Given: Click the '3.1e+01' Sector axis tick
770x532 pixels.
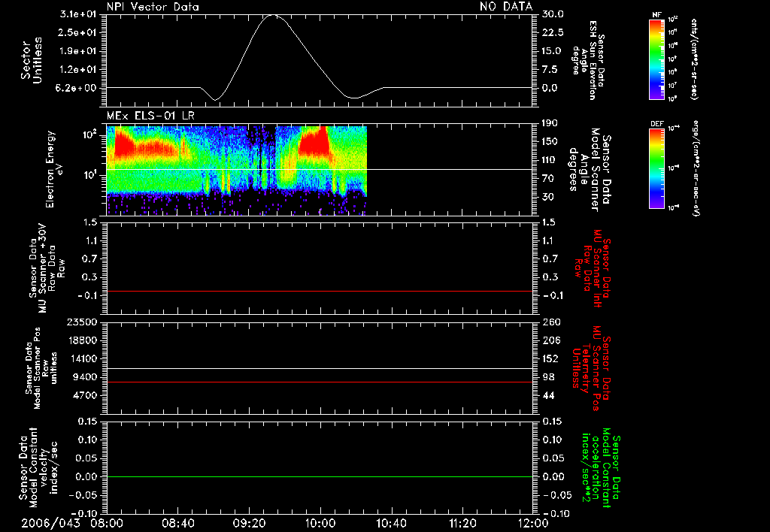Looking at the screenshot, I should click(78, 14).
